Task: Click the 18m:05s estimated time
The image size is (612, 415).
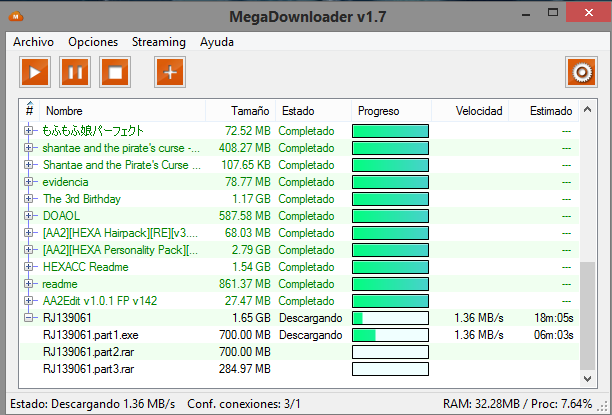Action: pyautogui.click(x=554, y=318)
